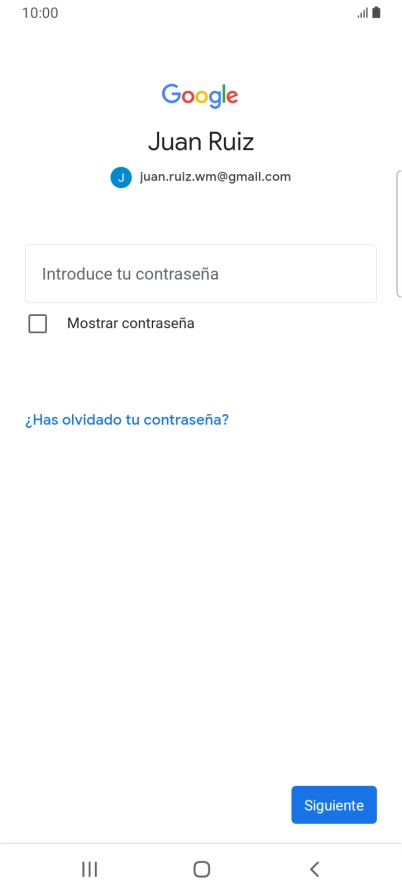402x893 pixels.
Task: Click the blue Siguiente button
Action: tap(334, 805)
